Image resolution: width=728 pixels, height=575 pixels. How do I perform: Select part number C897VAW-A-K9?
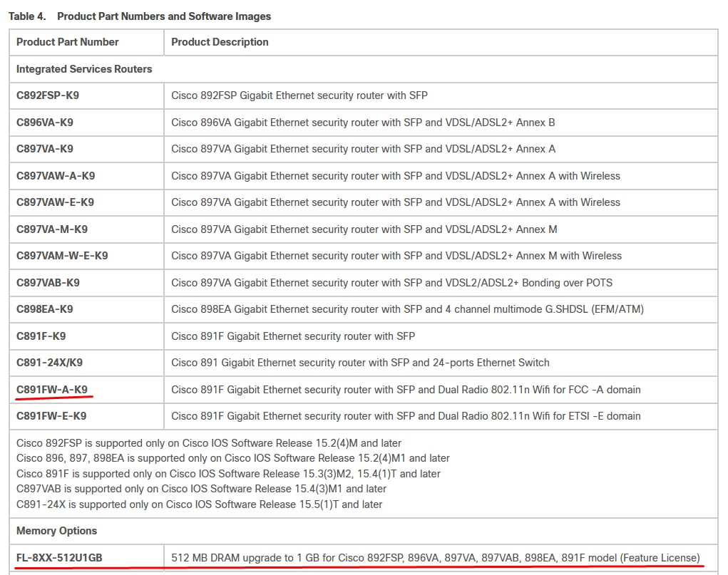[x=56, y=176]
